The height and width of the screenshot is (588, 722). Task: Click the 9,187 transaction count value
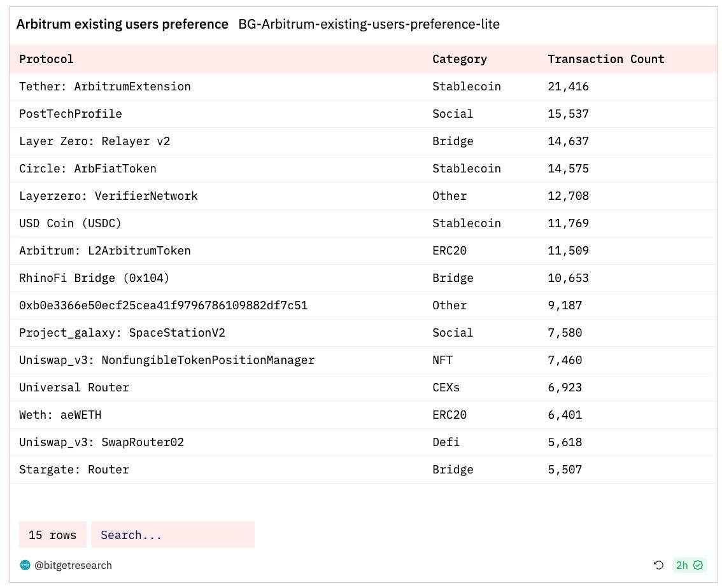pos(565,305)
